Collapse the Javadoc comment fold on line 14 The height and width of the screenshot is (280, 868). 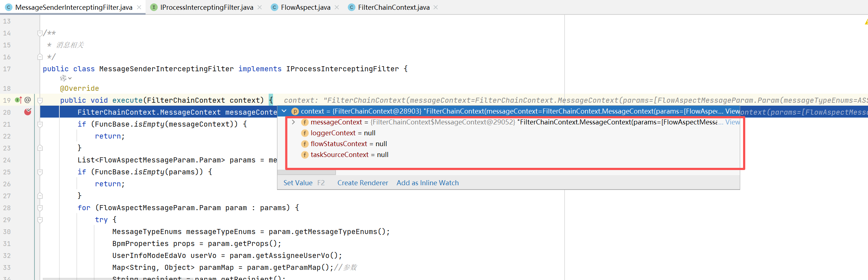pyautogui.click(x=40, y=33)
